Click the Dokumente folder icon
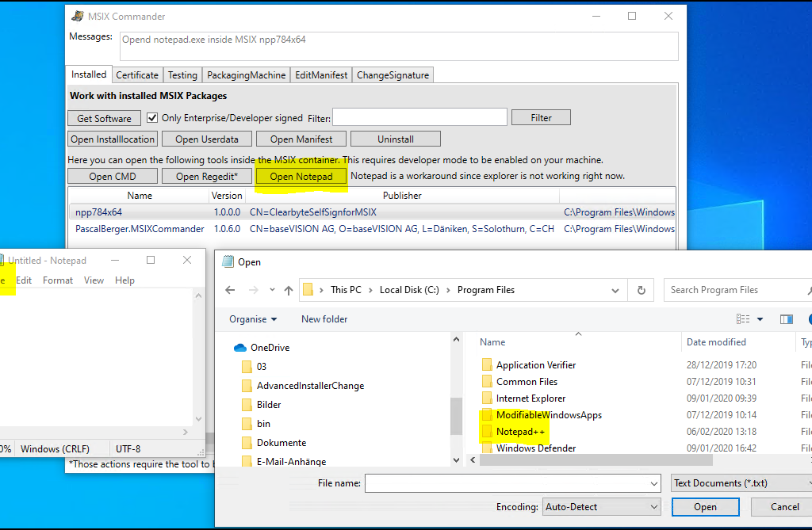 coord(247,443)
